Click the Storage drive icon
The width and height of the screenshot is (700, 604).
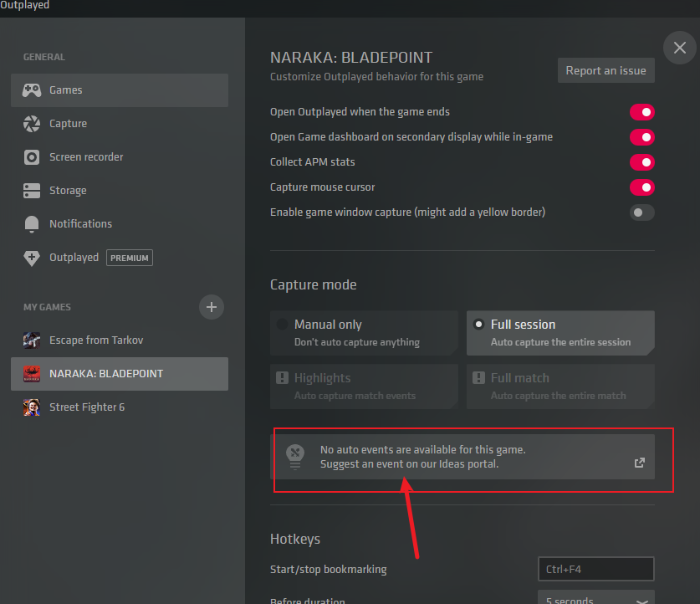(x=32, y=191)
